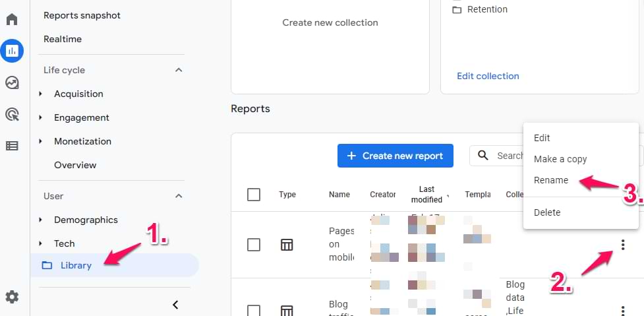The height and width of the screenshot is (316, 644).
Task: Open the Configure table icon in left rail
Action: (12, 146)
